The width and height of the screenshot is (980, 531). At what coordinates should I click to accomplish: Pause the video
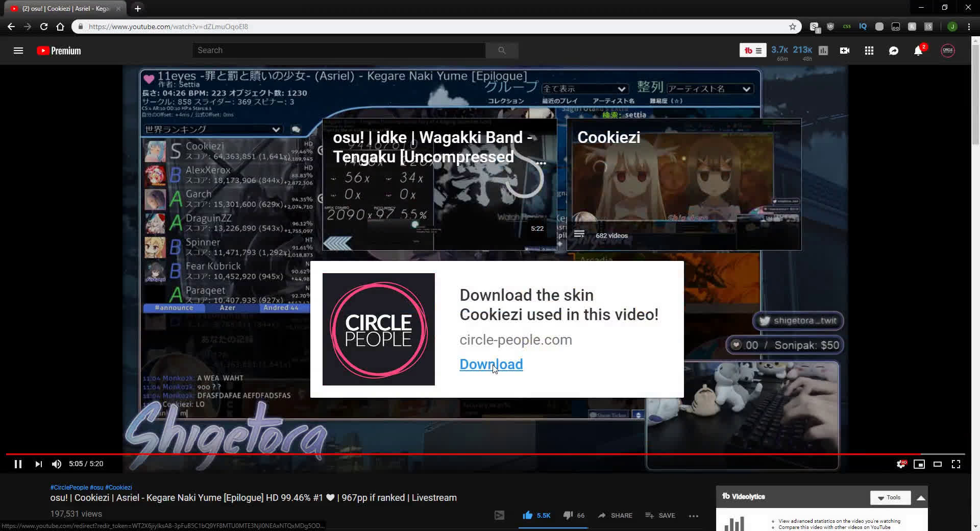(18, 464)
